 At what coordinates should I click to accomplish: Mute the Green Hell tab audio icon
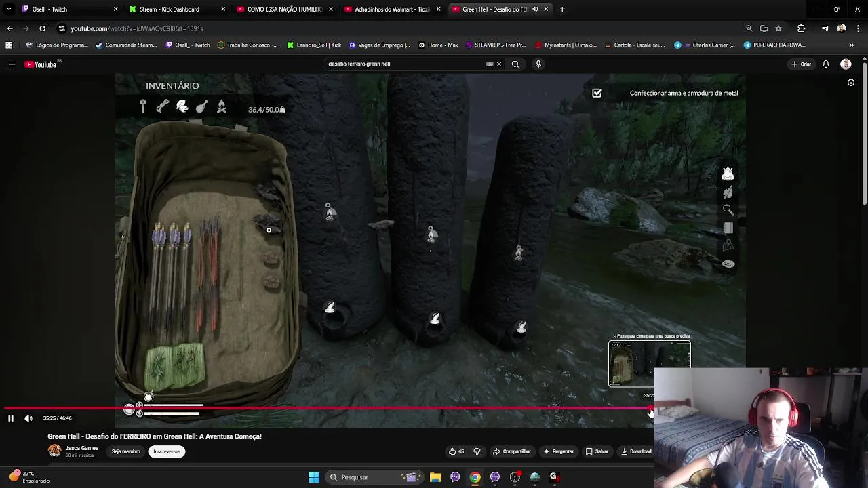535,9
